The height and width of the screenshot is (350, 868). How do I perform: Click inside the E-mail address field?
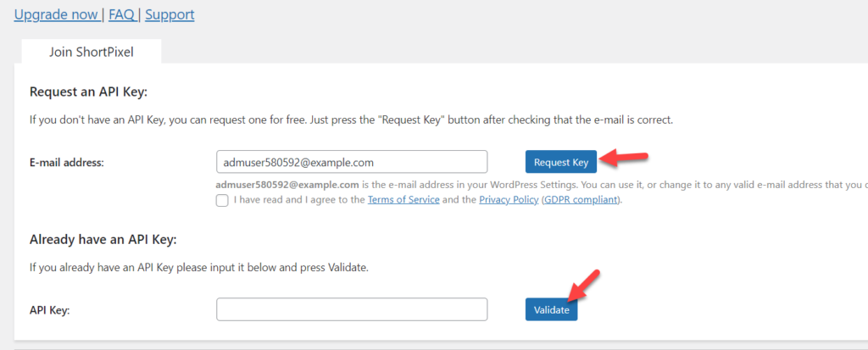(x=352, y=162)
